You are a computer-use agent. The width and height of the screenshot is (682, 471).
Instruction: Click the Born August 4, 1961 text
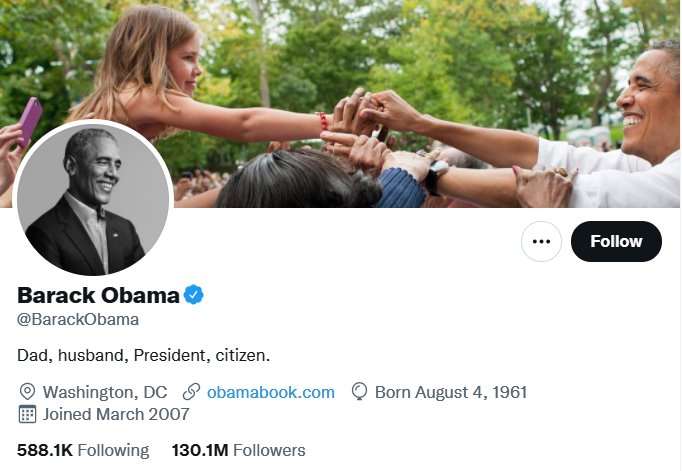pos(450,392)
